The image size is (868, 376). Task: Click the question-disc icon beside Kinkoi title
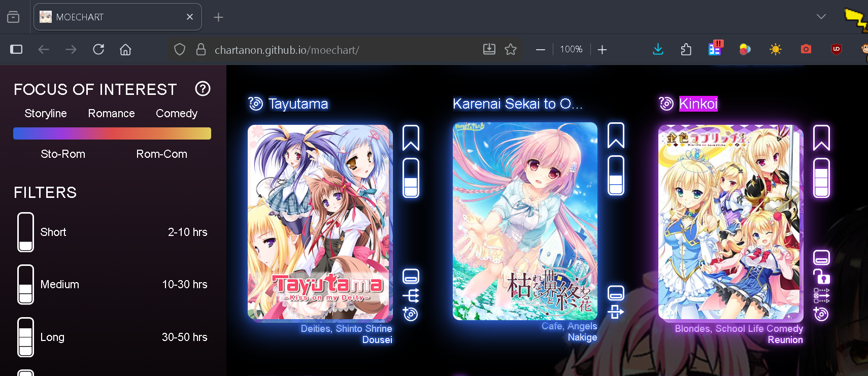pos(666,104)
